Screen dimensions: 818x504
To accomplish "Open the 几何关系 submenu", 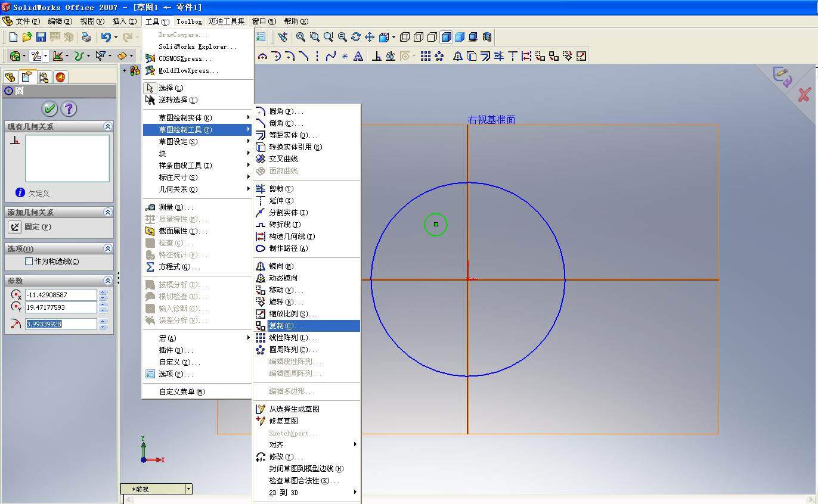I will 198,189.
